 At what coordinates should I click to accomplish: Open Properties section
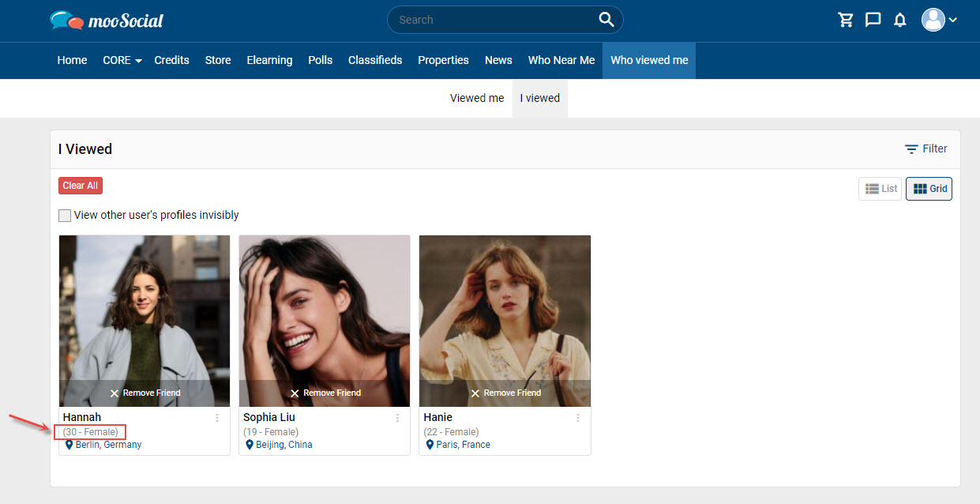coord(443,60)
